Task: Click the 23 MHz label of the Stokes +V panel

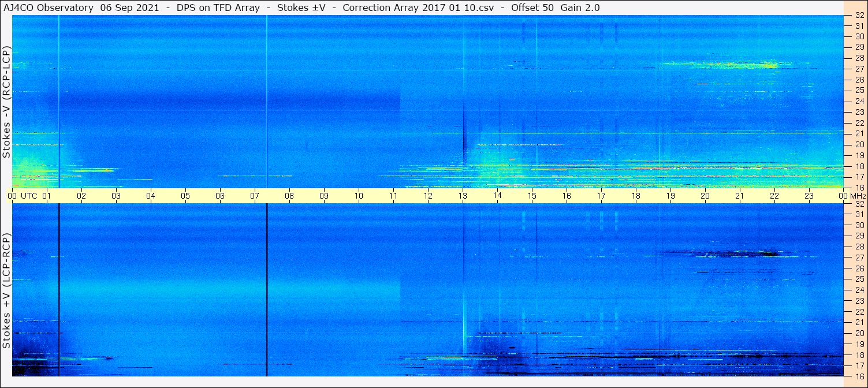Action: tap(859, 301)
